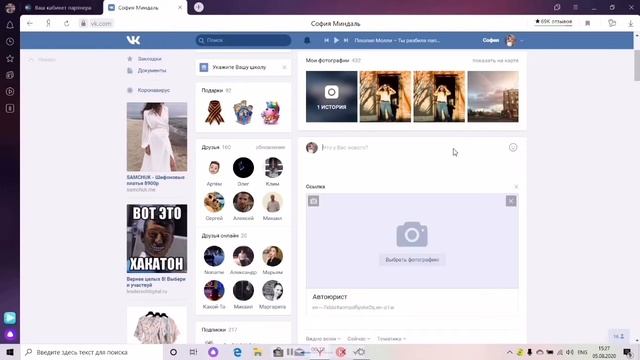Open browser downloads arrow icon
The image size is (640, 360).
[631, 23]
